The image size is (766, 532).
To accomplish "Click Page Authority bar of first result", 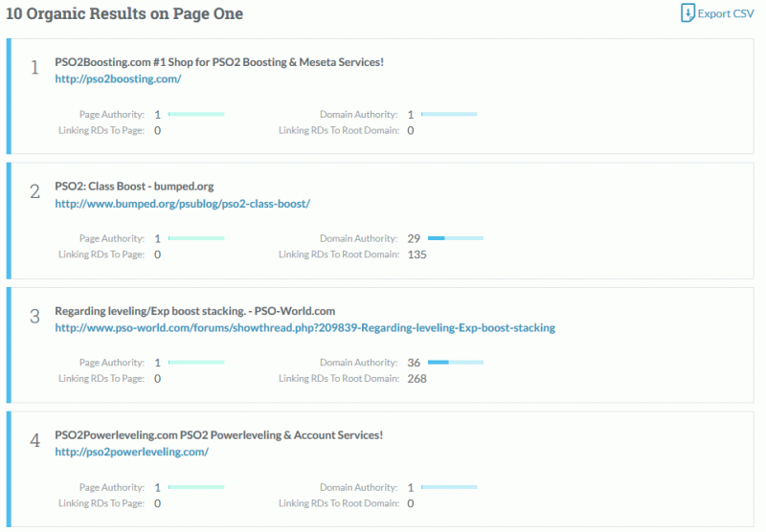I will tap(196, 114).
